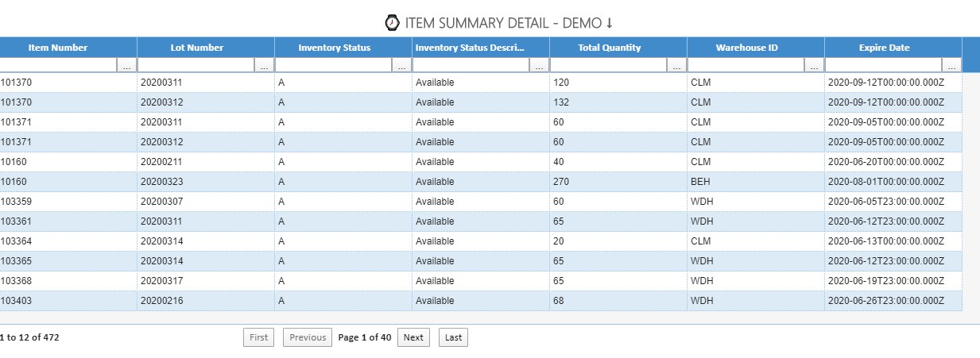Click the clock icon beside the title

pos(392,23)
